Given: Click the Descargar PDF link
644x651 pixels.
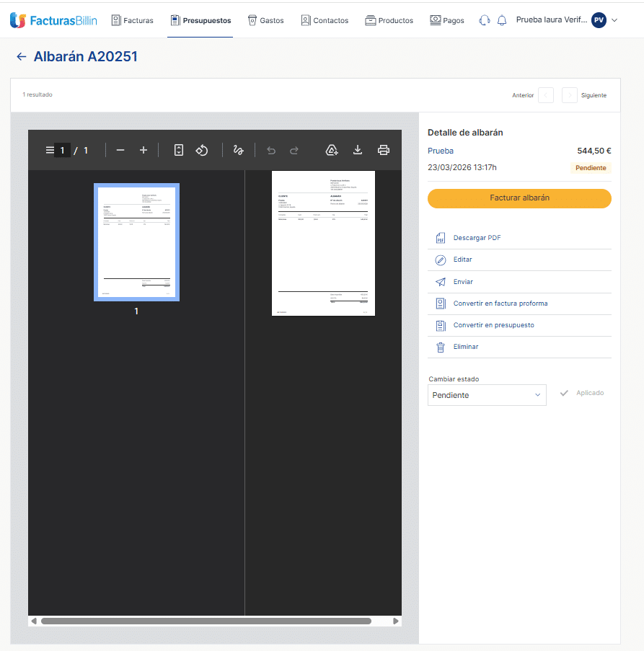Looking at the screenshot, I should tap(477, 238).
